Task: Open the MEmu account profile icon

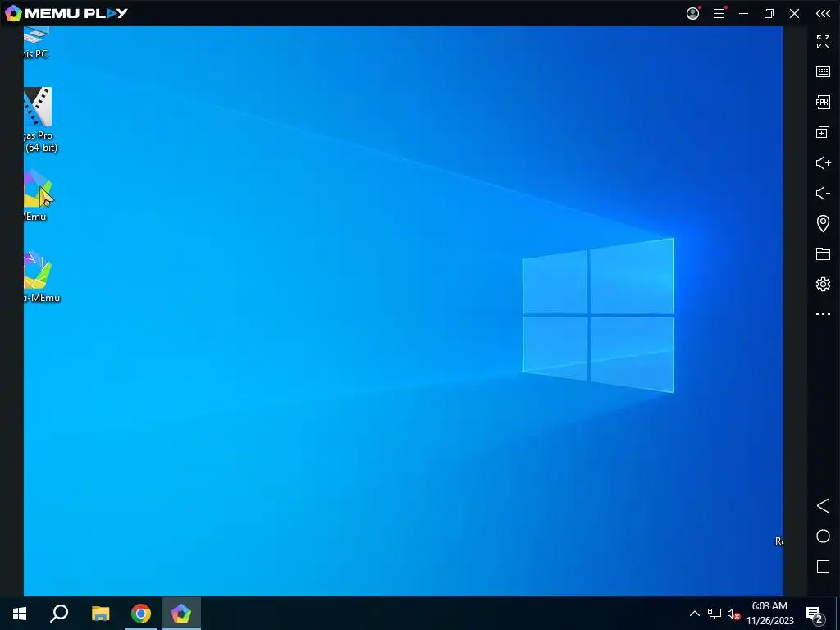Action: point(692,13)
